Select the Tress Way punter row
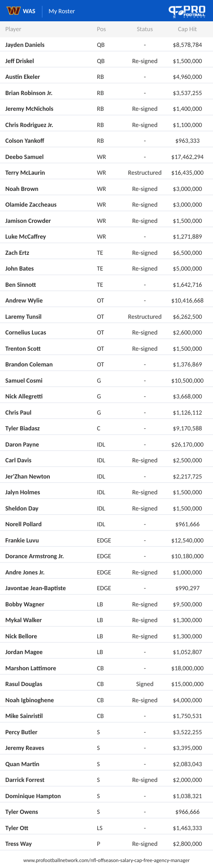This screenshot has width=213, height=868. [x=106, y=844]
